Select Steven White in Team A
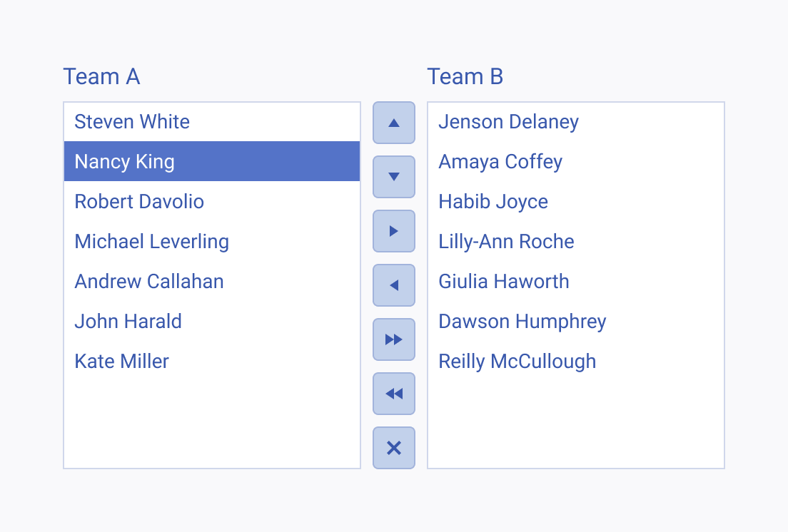Screen dimensions: 788x532 (212, 122)
